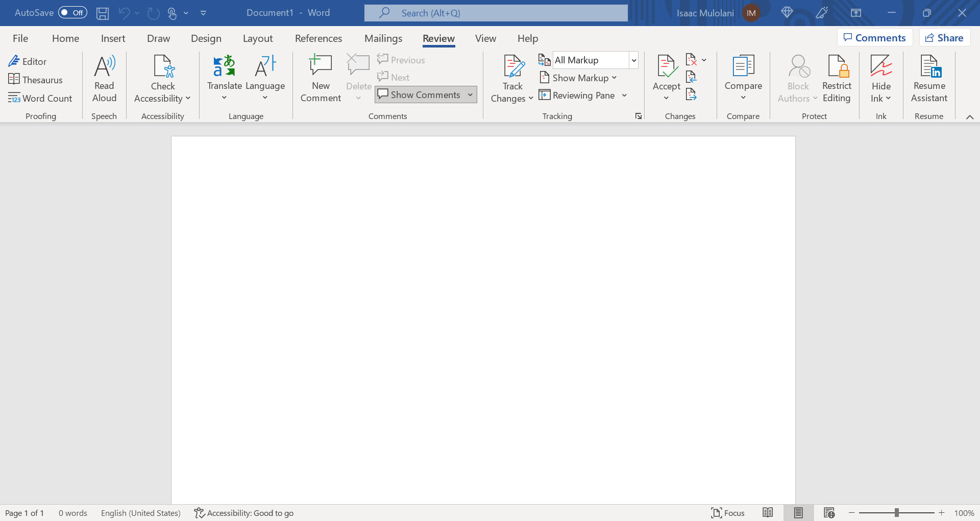The width and height of the screenshot is (980, 521).
Task: Switch to Print Layout view
Action: pyautogui.click(x=798, y=513)
